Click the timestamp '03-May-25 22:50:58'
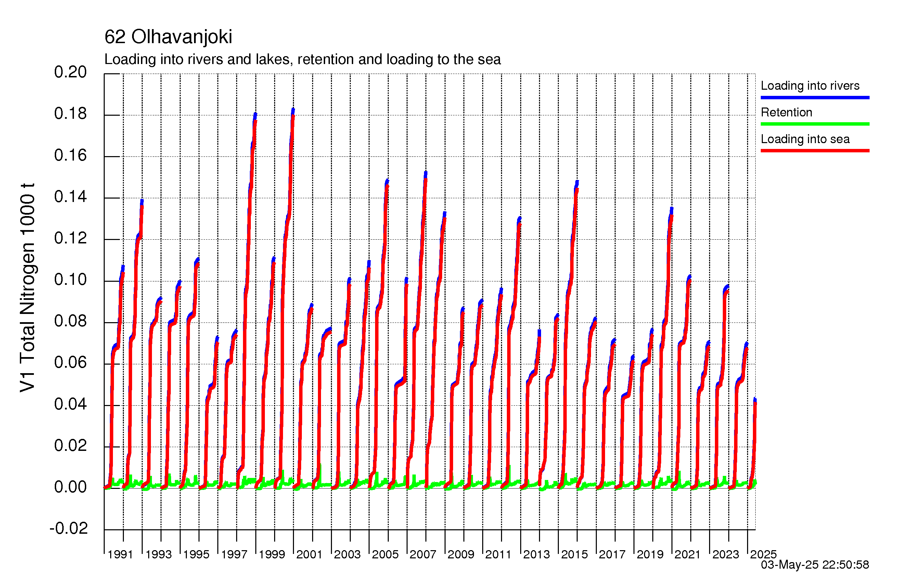 coord(815,565)
